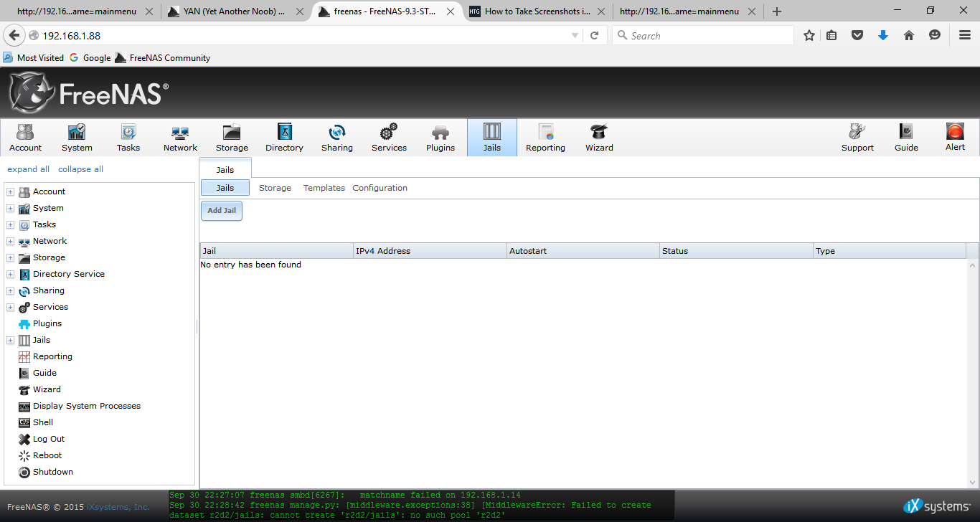Image resolution: width=980 pixels, height=522 pixels.
Task: Click in the browser Search field
Action: [x=702, y=35]
